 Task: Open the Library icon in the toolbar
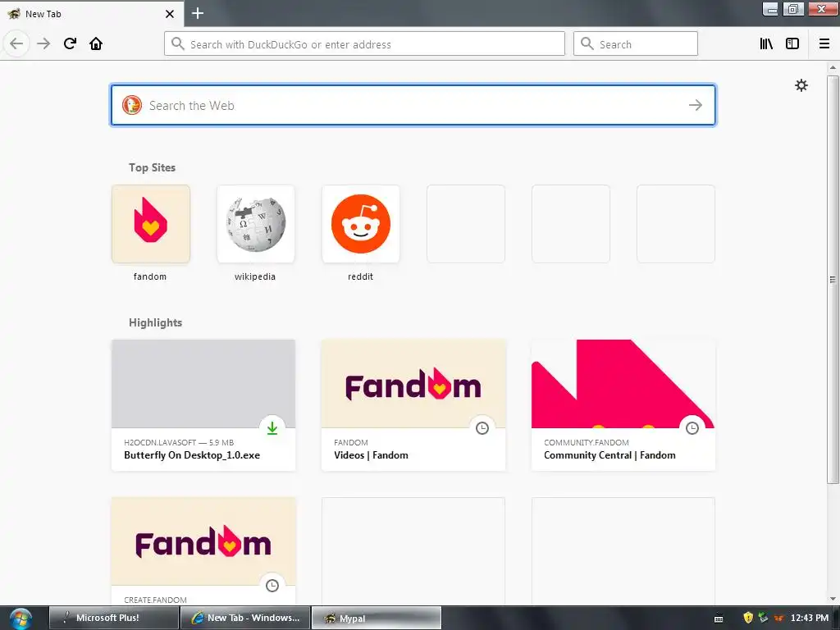[x=766, y=43]
